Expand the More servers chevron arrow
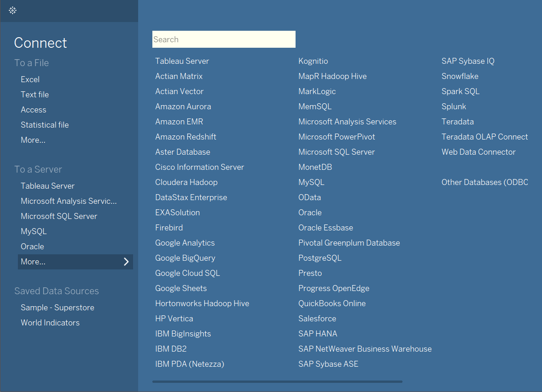Viewport: 542px width, 392px height. (126, 262)
